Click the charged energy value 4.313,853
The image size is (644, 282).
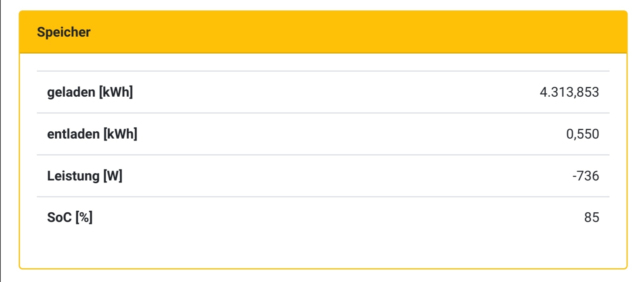(569, 92)
